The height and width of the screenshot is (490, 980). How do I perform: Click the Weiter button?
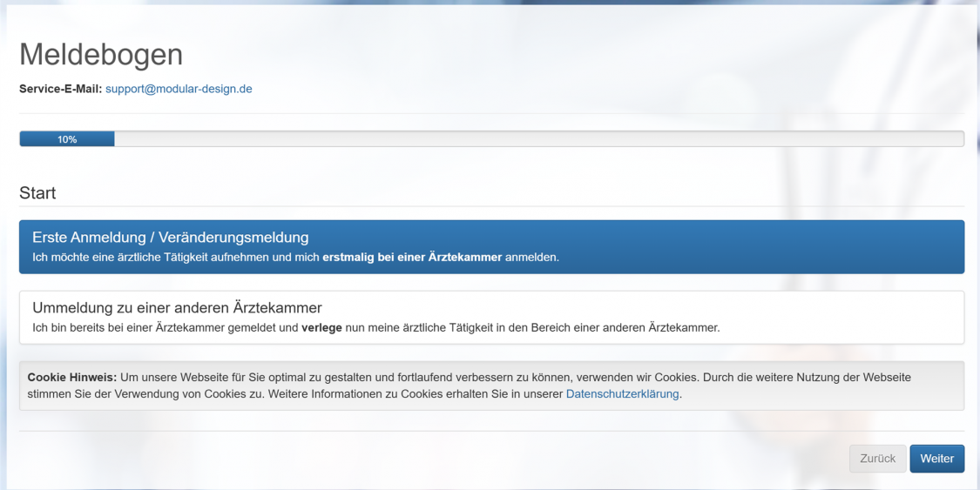936,459
